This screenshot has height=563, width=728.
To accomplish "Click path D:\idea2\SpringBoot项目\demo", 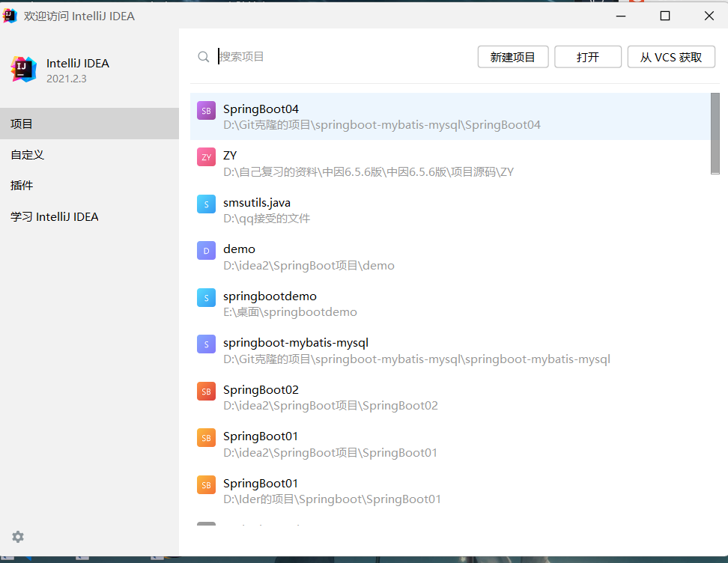I will coord(309,266).
